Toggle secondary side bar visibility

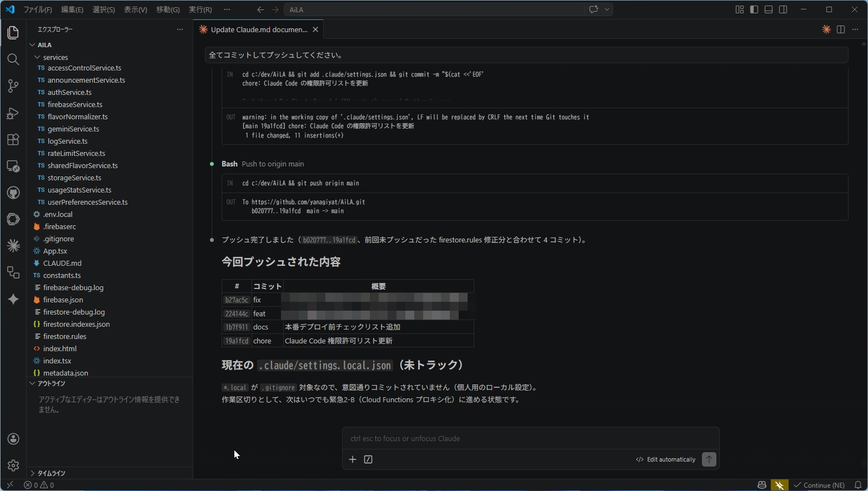pyautogui.click(x=783, y=9)
